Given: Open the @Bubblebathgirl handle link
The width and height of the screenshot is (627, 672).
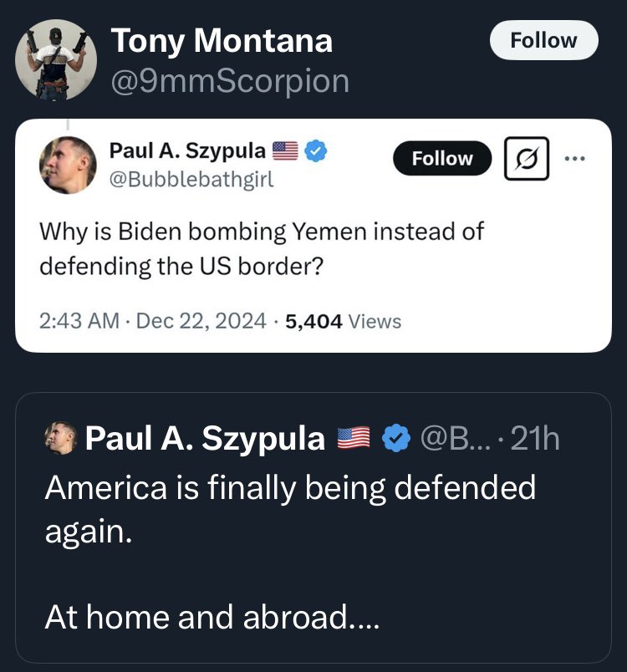Looking at the screenshot, I should [x=191, y=179].
